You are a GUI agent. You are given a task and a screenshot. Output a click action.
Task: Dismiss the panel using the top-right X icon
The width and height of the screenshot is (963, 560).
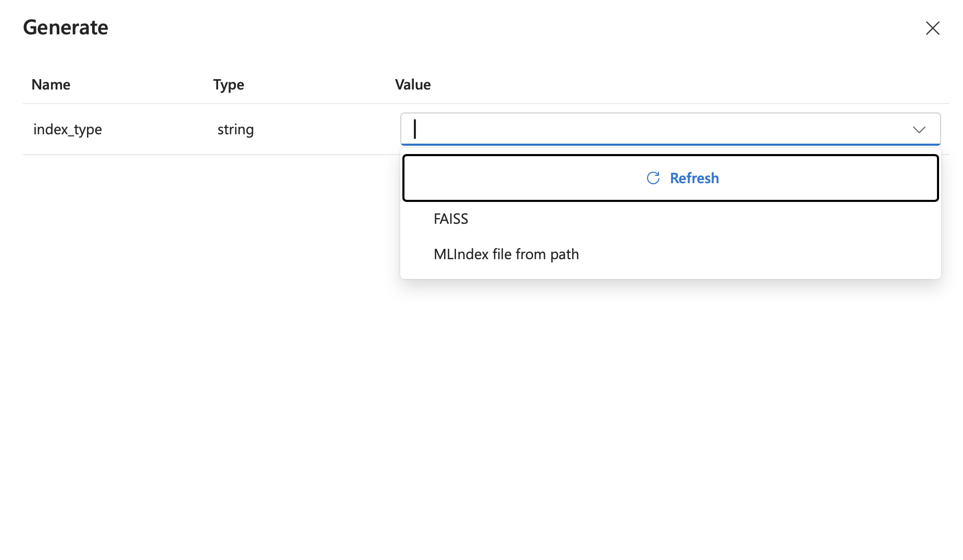pyautogui.click(x=932, y=28)
